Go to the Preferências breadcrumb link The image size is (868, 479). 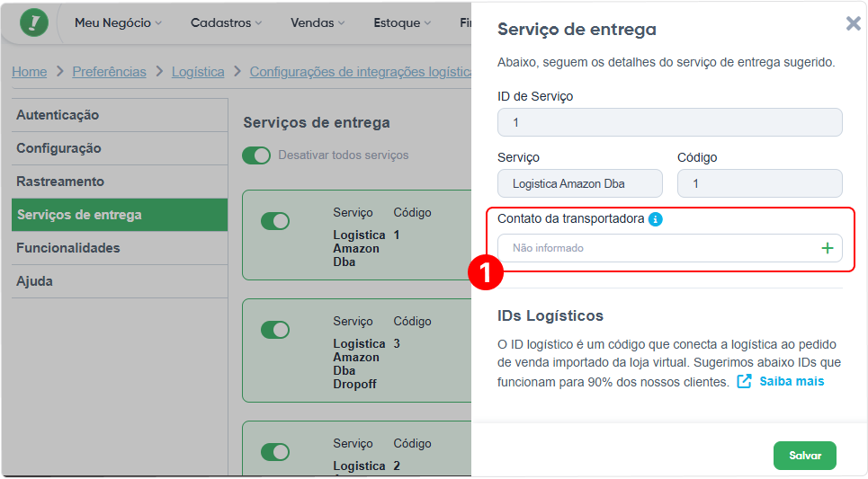[109, 72]
